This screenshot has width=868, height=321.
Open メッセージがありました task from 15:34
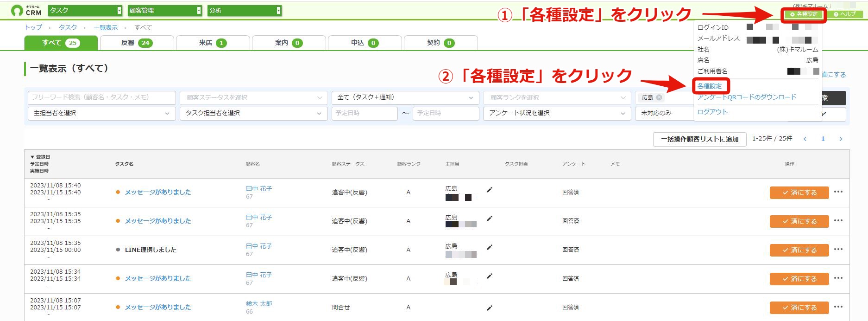[158, 278]
